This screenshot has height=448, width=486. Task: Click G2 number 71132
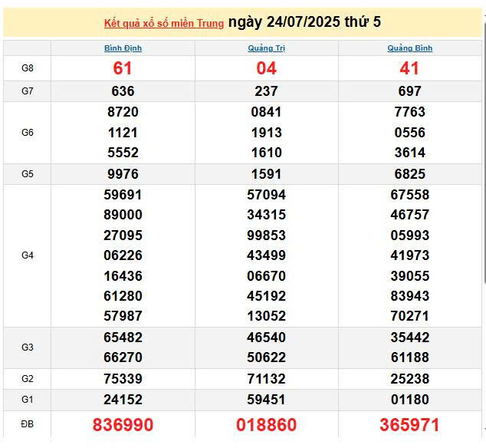point(266,379)
